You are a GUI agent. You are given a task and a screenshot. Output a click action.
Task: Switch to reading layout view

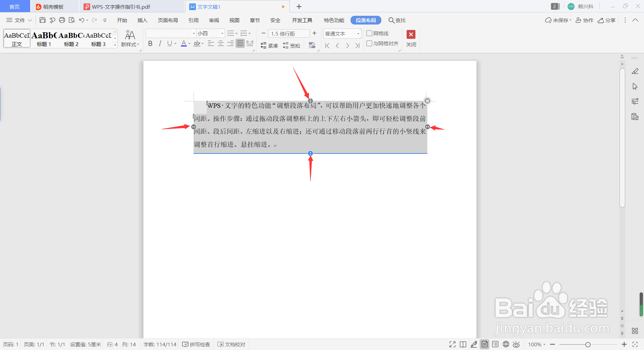pyautogui.click(x=463, y=344)
